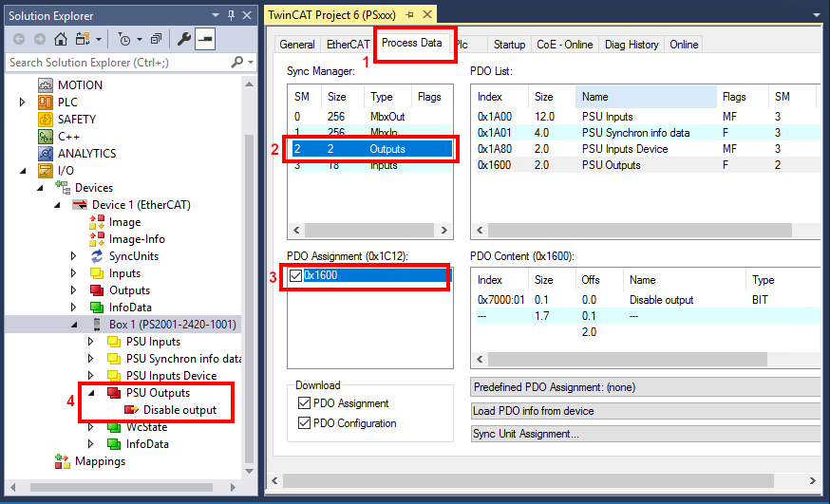Expand the Inputs node under Device 1
This screenshot has width=830, height=504.
pyautogui.click(x=73, y=273)
